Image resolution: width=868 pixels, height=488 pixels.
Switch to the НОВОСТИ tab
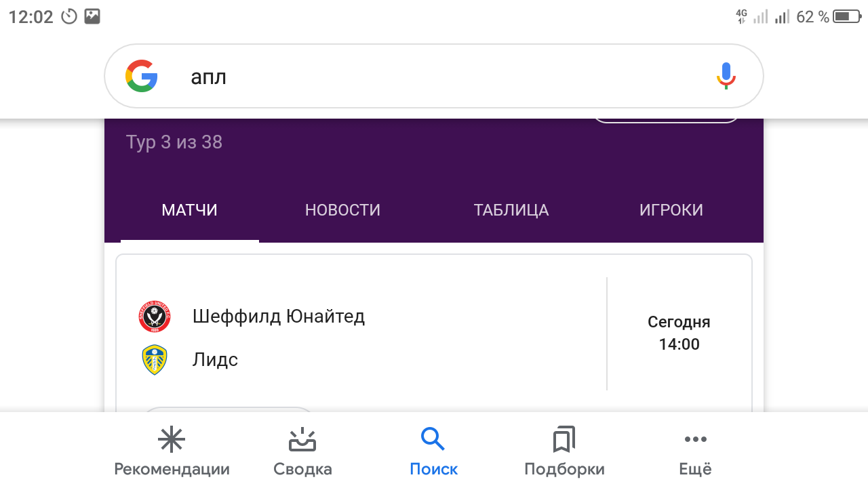342,210
